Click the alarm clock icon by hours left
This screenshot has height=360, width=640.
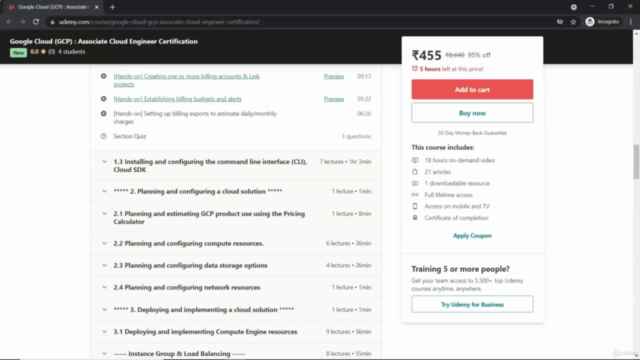pyautogui.click(x=415, y=69)
